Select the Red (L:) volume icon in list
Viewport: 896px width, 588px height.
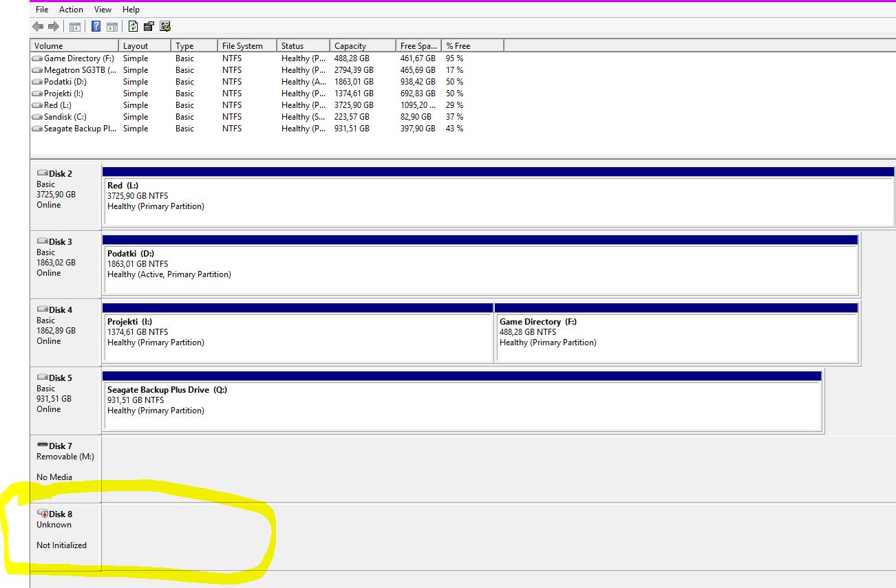click(37, 105)
